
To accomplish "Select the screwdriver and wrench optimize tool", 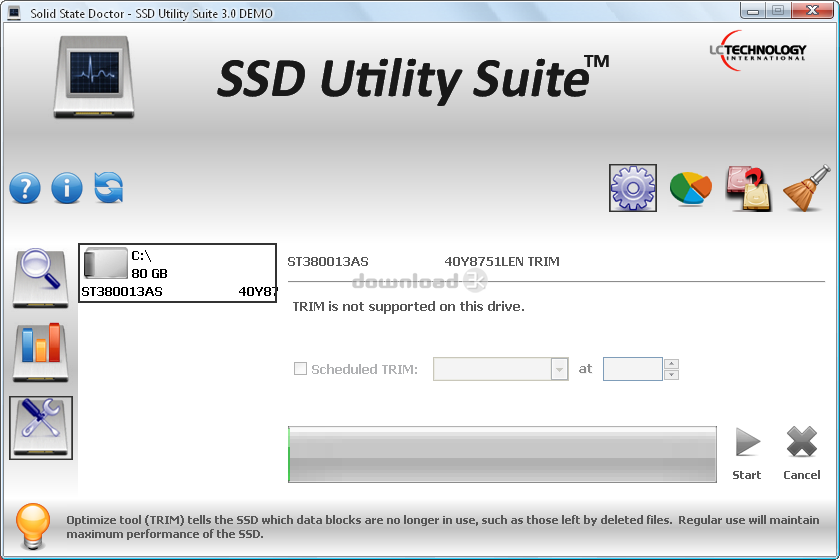I will pos(41,428).
